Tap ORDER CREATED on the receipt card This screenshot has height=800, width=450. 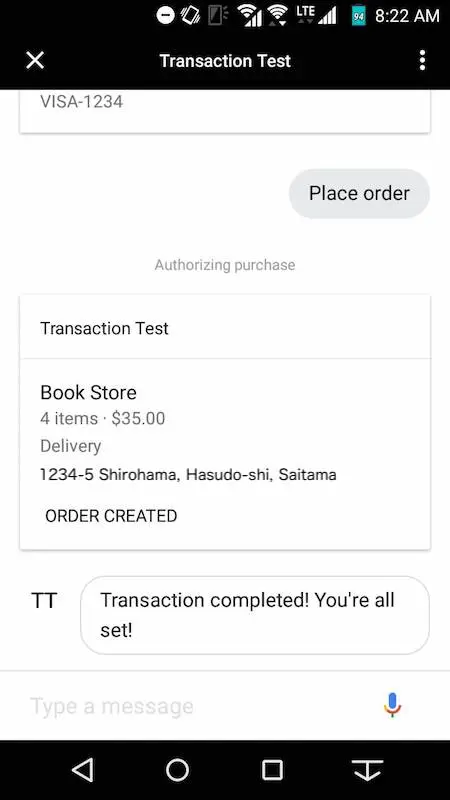(111, 516)
